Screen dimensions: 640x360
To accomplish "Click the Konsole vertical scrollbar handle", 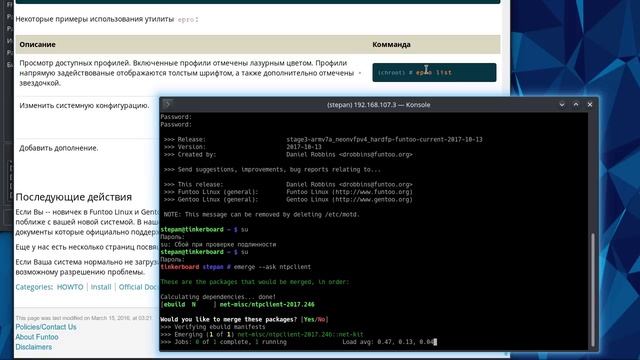I will click(592, 289).
